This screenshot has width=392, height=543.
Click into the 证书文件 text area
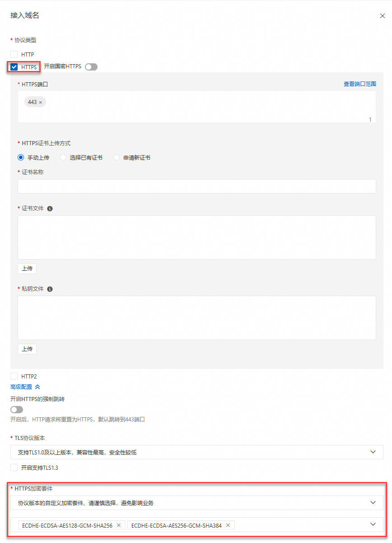pos(197,237)
